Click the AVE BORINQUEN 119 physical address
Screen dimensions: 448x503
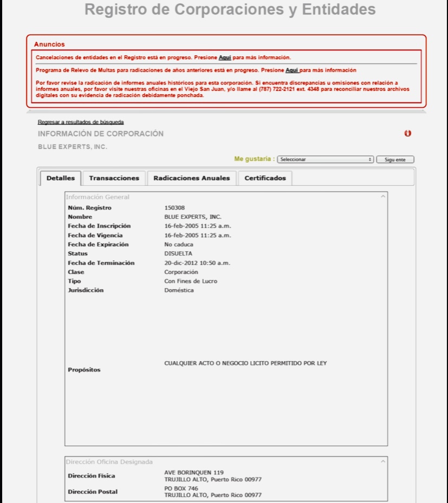pyautogui.click(x=193, y=472)
